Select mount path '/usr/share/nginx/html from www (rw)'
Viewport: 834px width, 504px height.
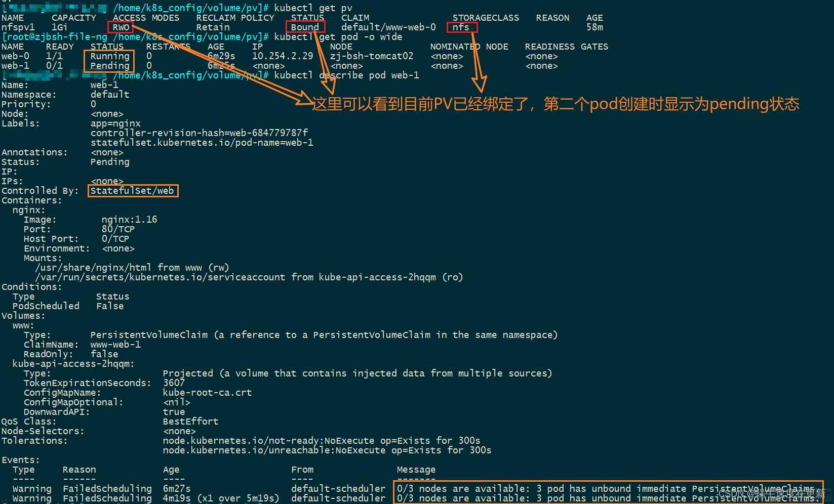[x=132, y=268]
